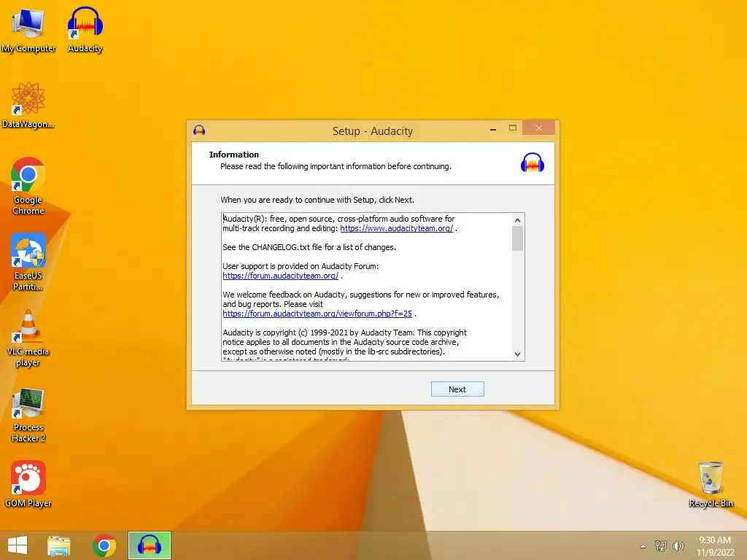Click the information box scroll up arrow

(x=517, y=220)
